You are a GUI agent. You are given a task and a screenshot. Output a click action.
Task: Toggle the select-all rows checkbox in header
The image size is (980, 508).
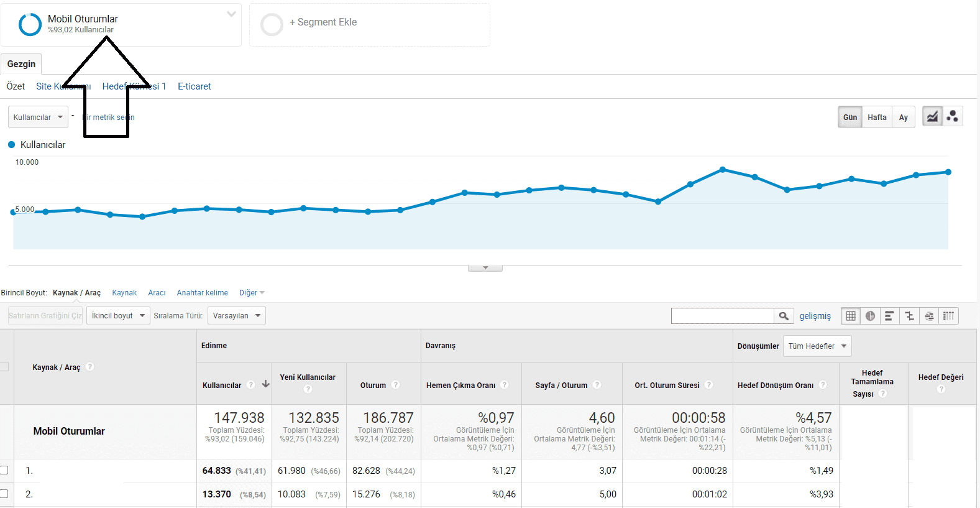coord(4,366)
